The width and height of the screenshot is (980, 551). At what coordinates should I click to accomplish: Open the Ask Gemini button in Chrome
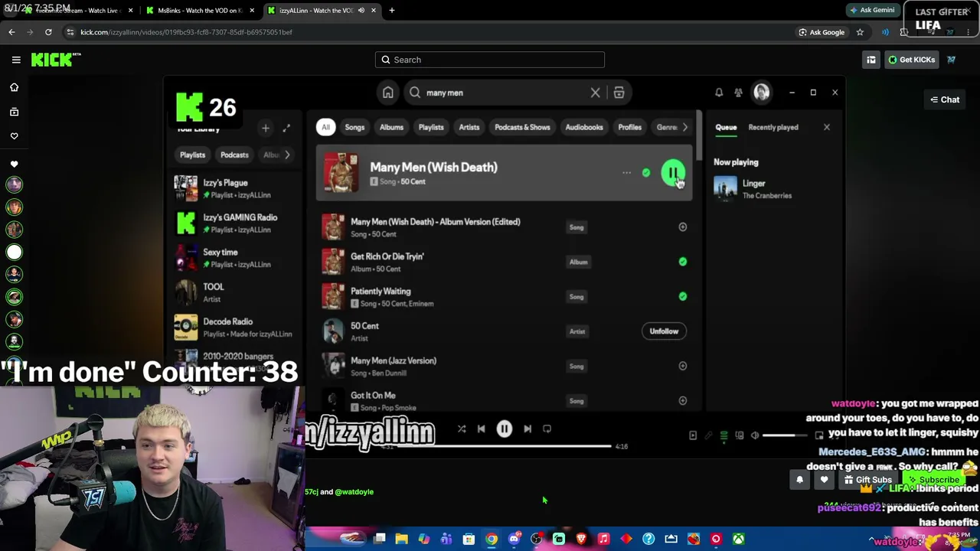click(872, 10)
